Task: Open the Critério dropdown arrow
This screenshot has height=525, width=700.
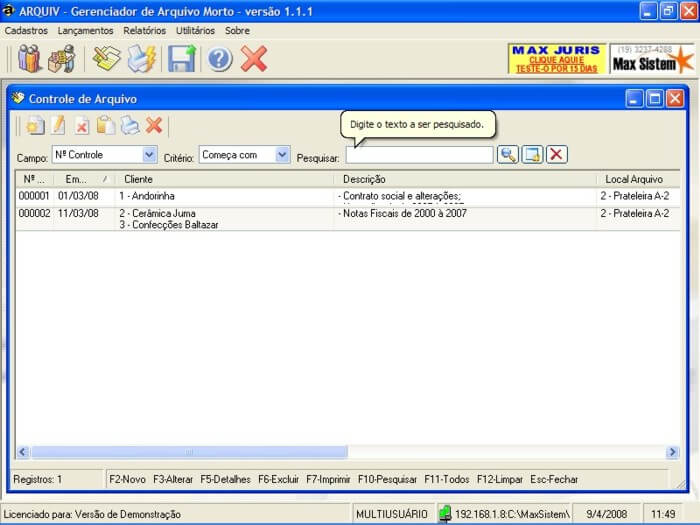Action: (282, 155)
